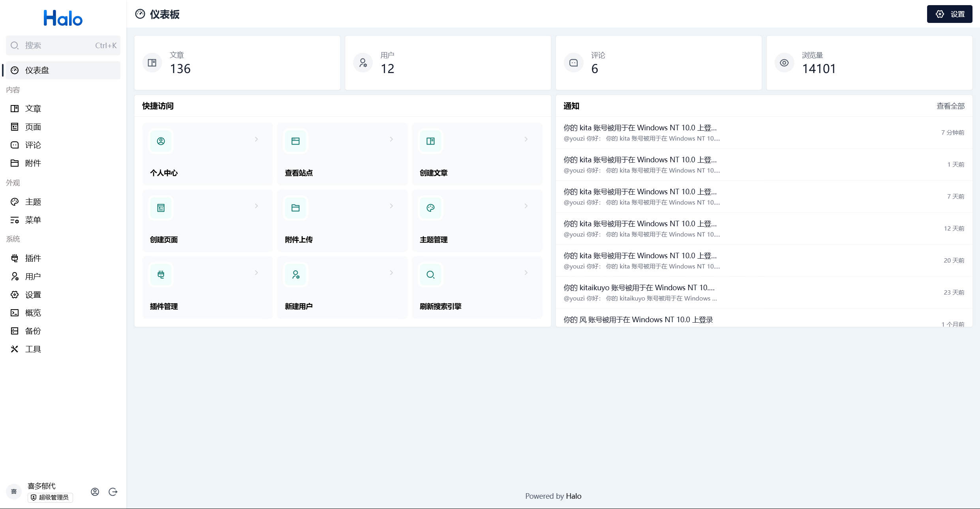980x509 pixels.
Task: Open the notification dated 20 天前
Action: point(764,261)
